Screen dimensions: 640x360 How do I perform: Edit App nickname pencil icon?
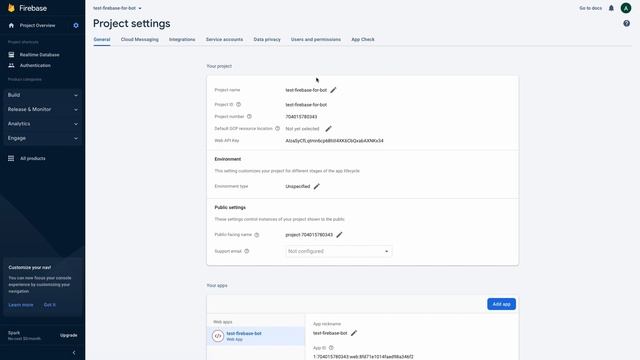point(354,333)
